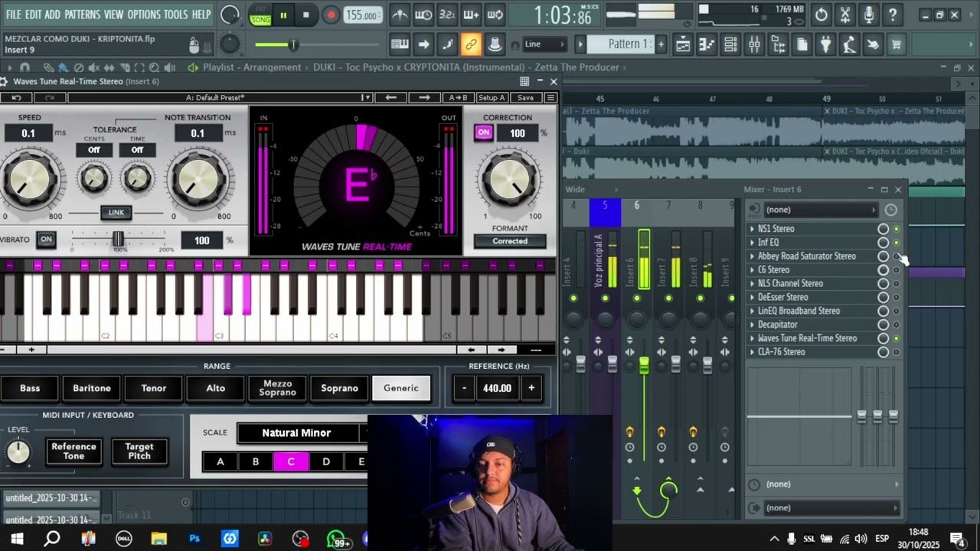The image size is (980, 551).
Task: Open the PATTERNS menu
Action: 82,15
